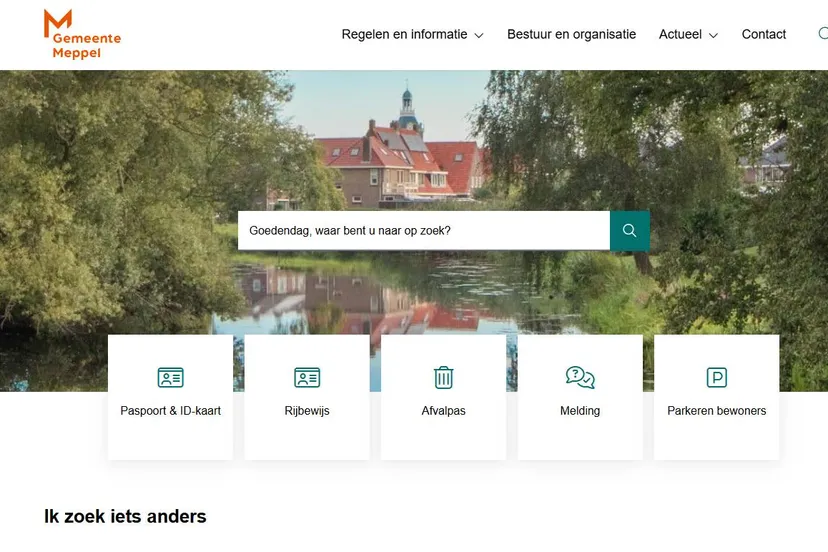
Task: Open the Afvalpas link text
Action: [x=444, y=410]
